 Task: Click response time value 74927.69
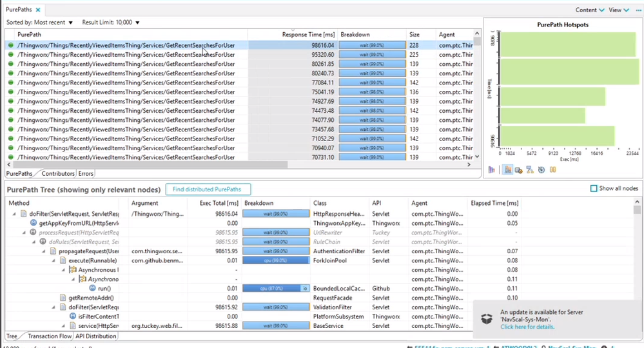point(322,101)
